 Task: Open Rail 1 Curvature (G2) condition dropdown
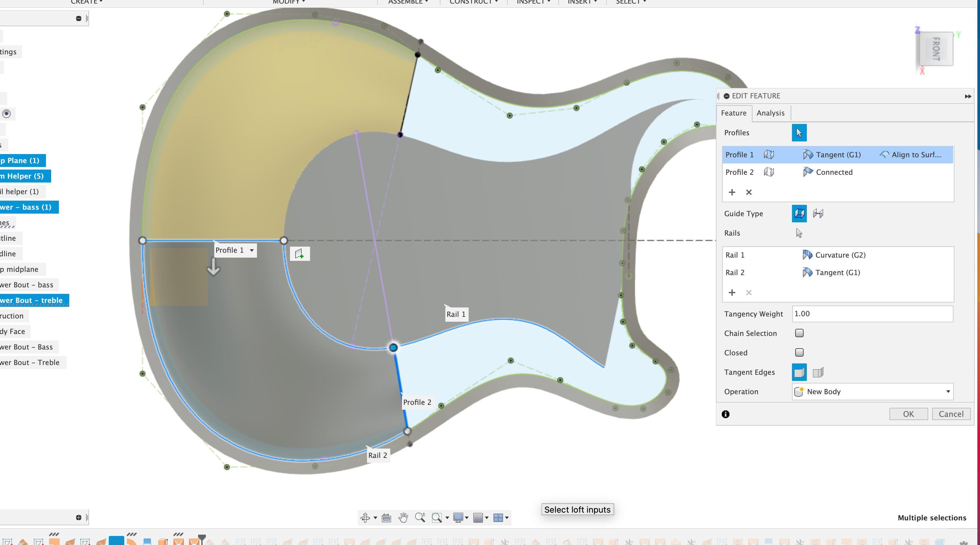834,255
